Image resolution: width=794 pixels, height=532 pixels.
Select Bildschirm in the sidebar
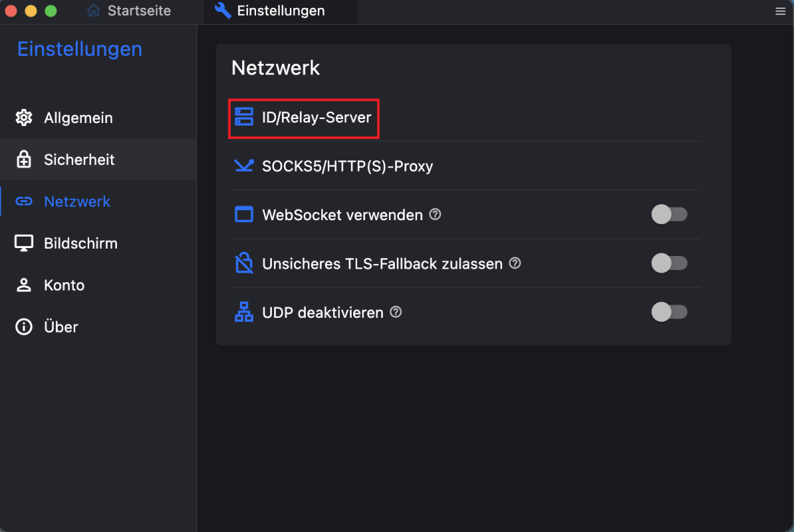pyautogui.click(x=98, y=243)
